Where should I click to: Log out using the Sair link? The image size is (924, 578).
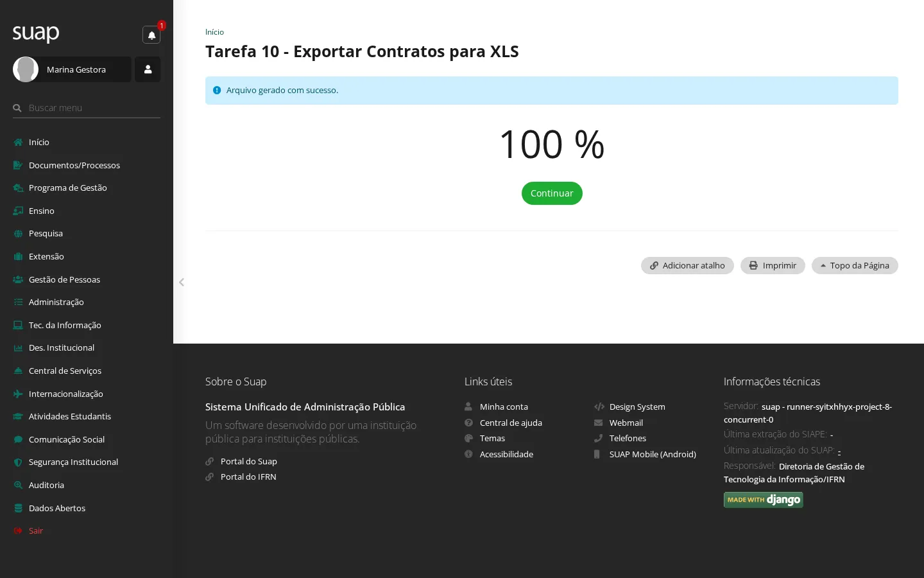(x=36, y=531)
